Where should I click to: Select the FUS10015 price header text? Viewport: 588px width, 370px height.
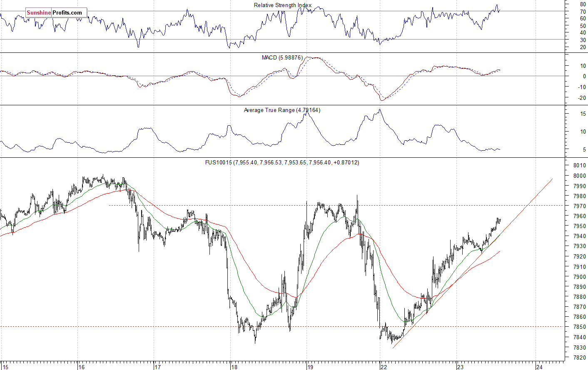point(282,162)
